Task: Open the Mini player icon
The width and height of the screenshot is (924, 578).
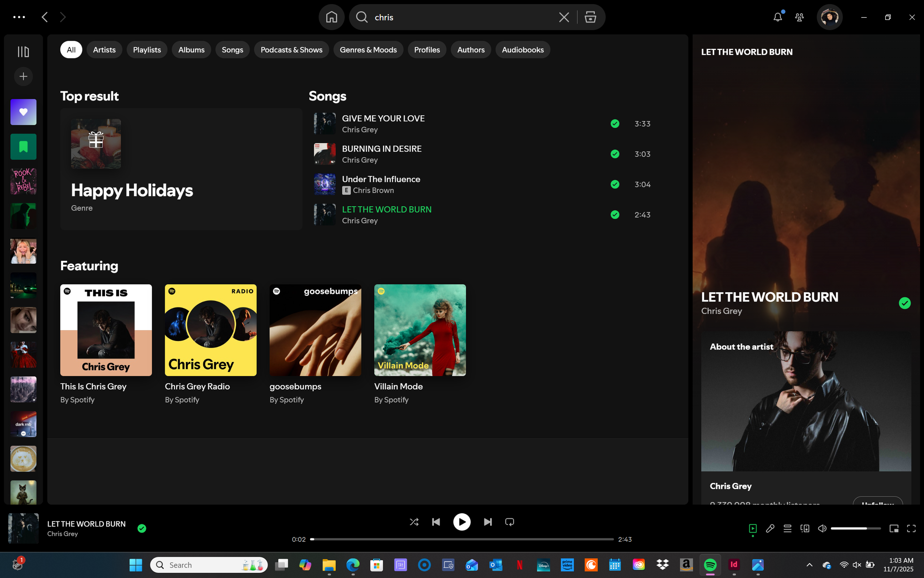Action: [893, 528]
